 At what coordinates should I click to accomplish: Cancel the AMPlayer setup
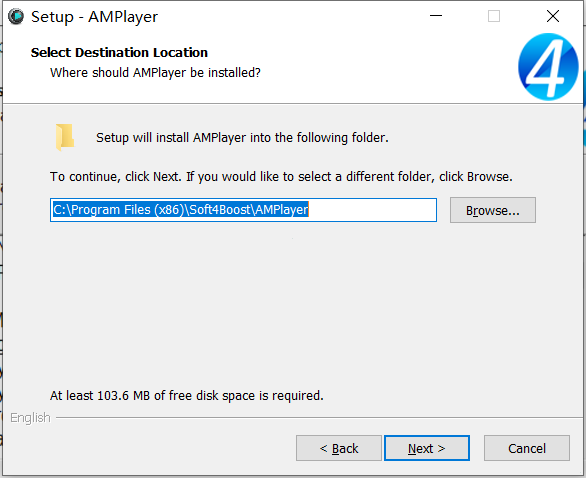click(527, 448)
